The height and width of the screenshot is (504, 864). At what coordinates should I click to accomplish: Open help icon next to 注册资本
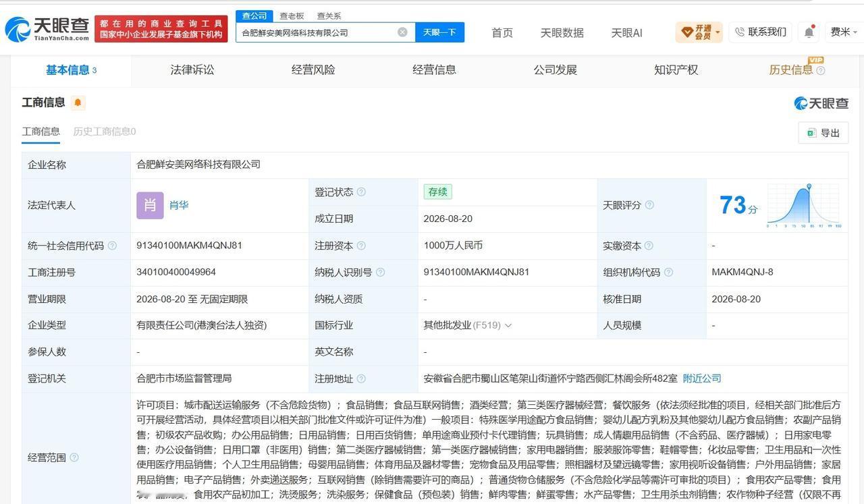click(361, 246)
